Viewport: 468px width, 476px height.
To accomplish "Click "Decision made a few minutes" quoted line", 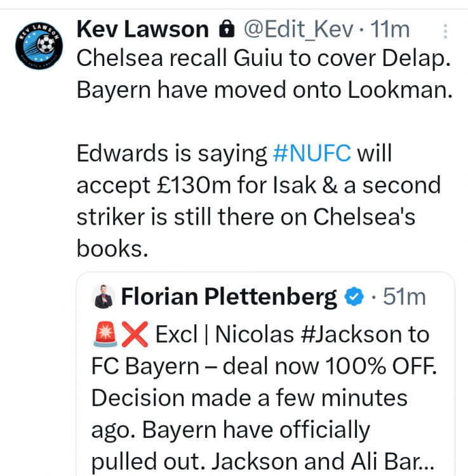I will [x=249, y=398].
